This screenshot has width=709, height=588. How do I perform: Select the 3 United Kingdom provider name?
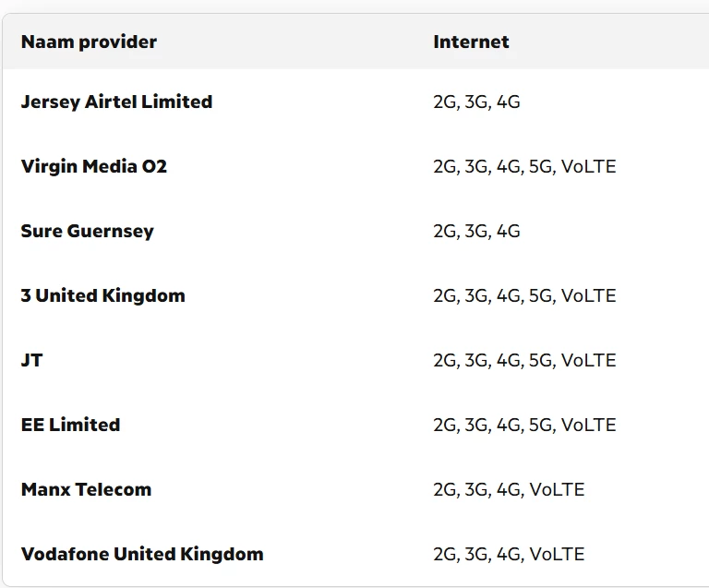102,295
